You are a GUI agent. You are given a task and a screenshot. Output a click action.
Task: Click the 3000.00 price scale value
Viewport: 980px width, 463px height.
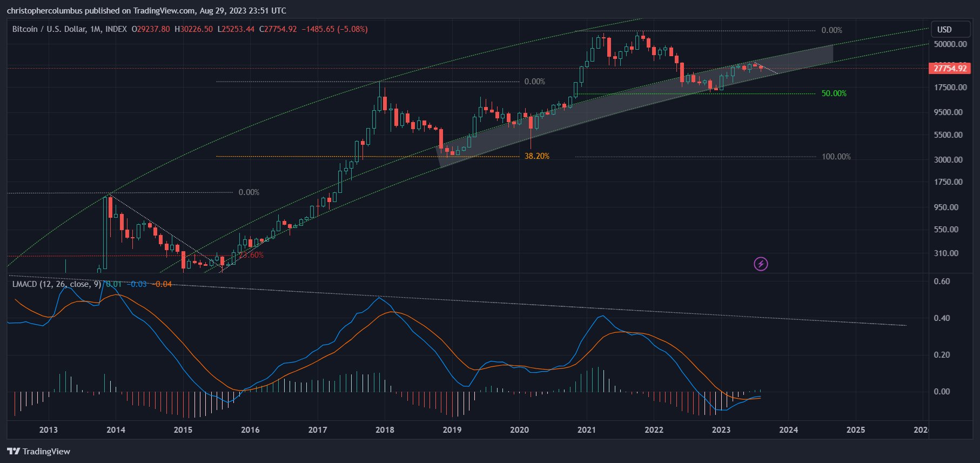[948, 160]
